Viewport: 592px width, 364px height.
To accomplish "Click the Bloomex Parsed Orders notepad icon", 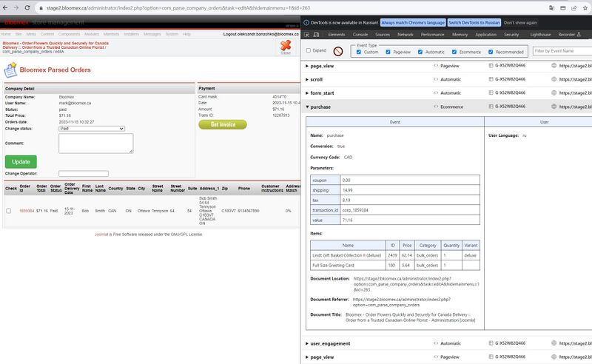I will coord(10,70).
